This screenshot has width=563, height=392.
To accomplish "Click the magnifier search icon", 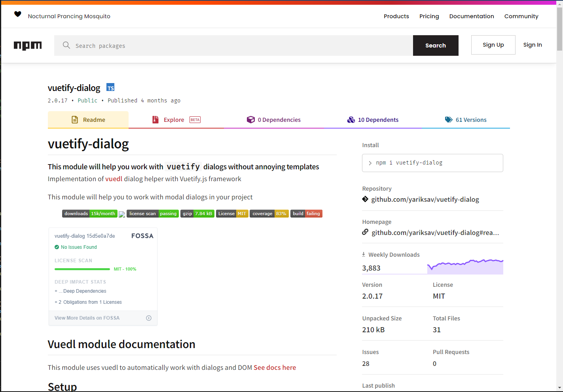I will [x=66, y=45].
